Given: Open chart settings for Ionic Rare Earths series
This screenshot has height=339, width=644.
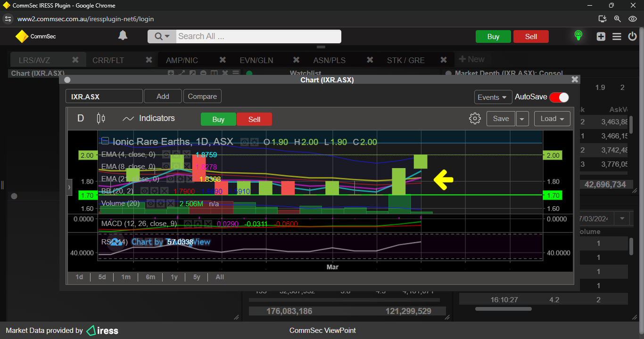Looking at the screenshot, I should click(254, 142).
